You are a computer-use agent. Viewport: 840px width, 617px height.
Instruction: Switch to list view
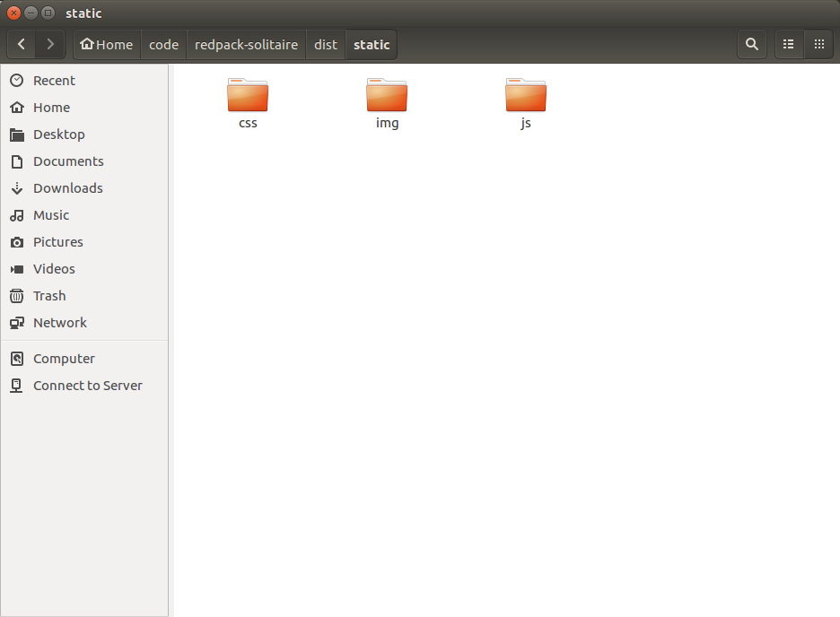(x=789, y=44)
